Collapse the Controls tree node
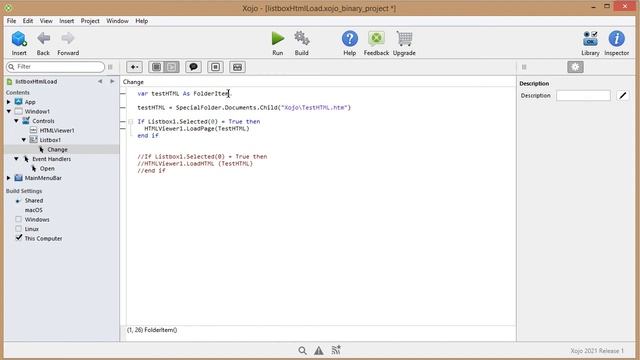This screenshot has width=640, height=360. click(x=16, y=121)
